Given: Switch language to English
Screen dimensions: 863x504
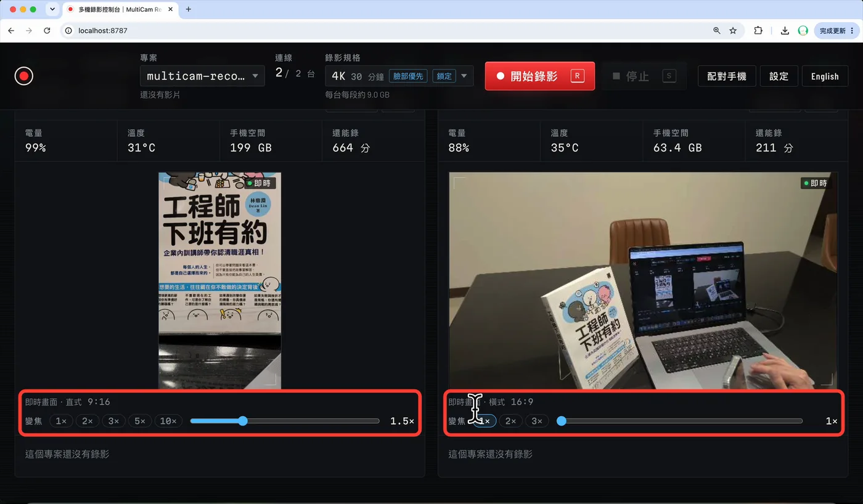Looking at the screenshot, I should (825, 76).
